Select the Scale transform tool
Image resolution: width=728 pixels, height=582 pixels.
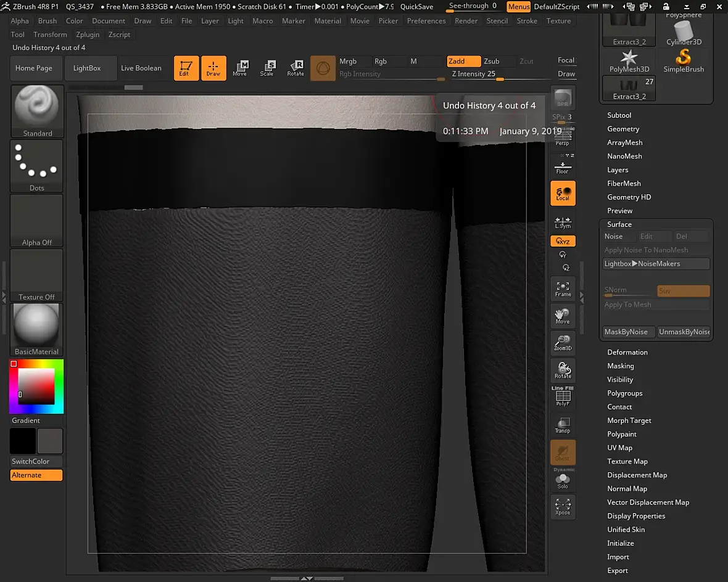pyautogui.click(x=267, y=68)
